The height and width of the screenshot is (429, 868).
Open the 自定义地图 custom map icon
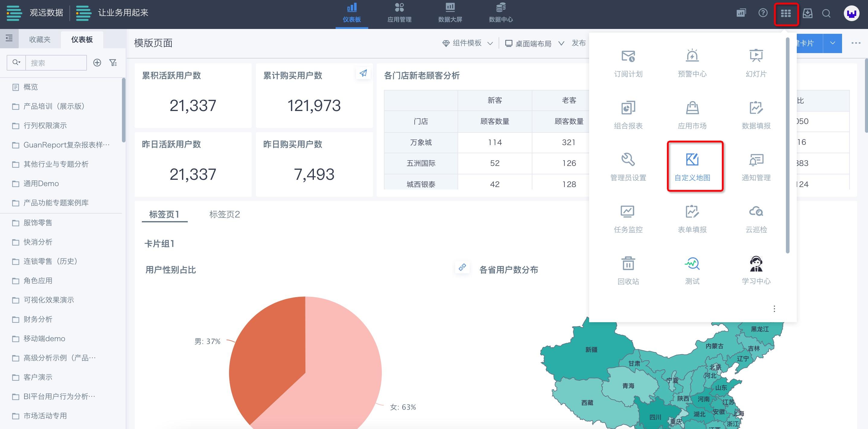coord(692,160)
